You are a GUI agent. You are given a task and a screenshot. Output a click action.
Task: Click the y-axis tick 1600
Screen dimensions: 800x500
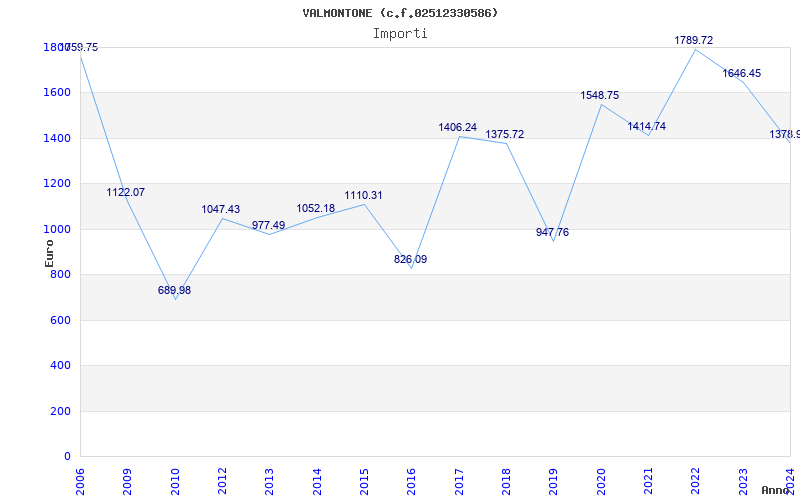(x=57, y=93)
